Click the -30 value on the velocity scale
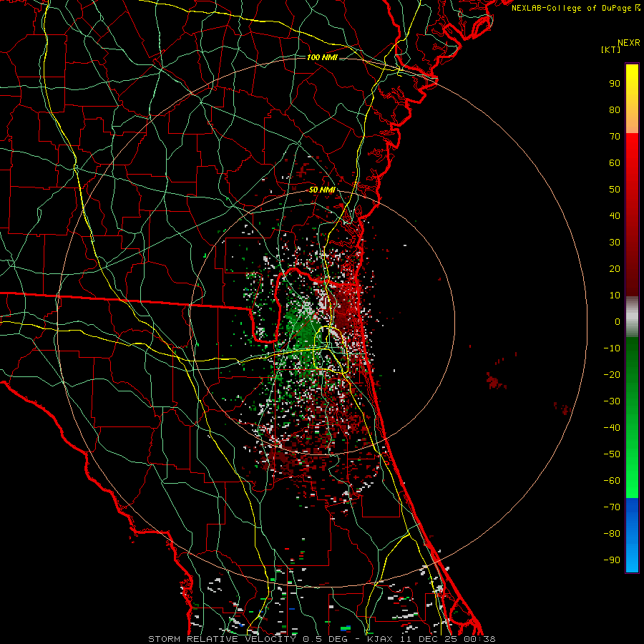 pyautogui.click(x=612, y=401)
